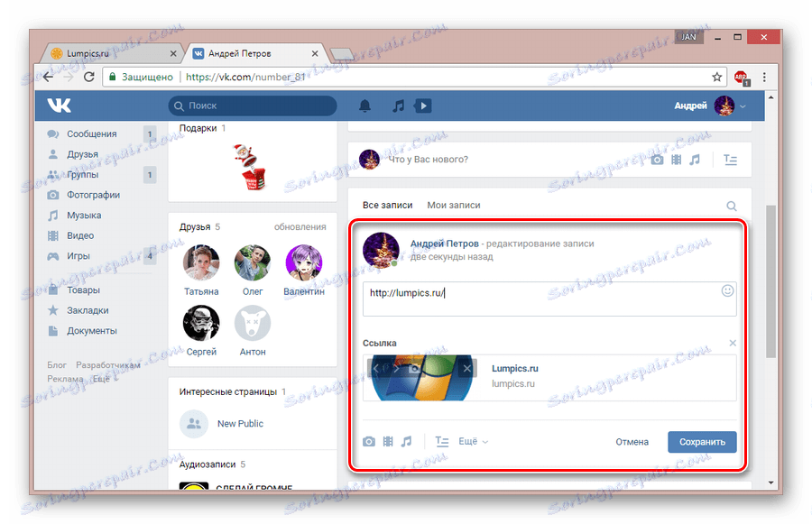Close the Андрей Петров browser tab

point(314,53)
